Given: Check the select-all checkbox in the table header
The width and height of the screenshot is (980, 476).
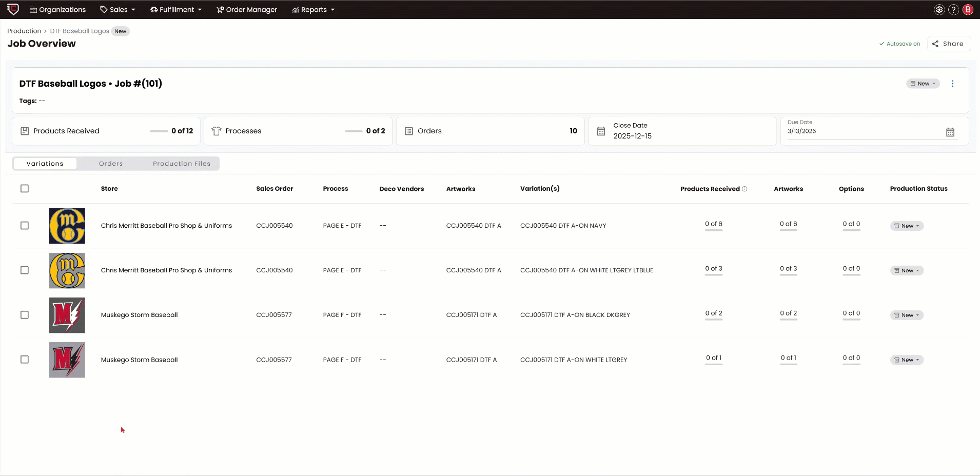Looking at the screenshot, I should click(24, 188).
